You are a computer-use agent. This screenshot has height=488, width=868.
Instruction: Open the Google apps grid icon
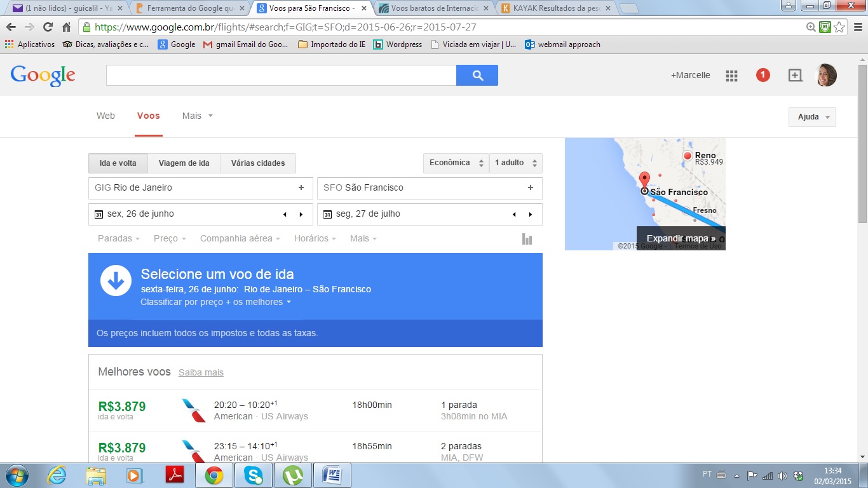pyautogui.click(x=731, y=76)
